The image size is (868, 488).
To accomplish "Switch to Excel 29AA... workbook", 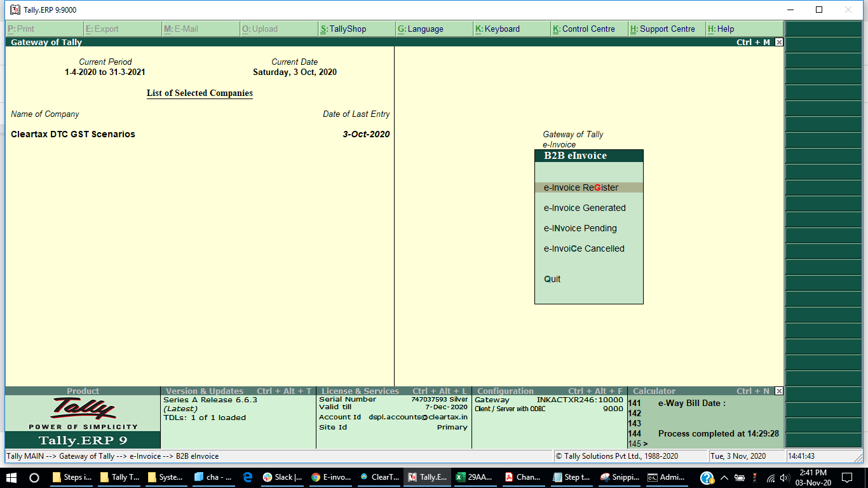I will (476, 477).
